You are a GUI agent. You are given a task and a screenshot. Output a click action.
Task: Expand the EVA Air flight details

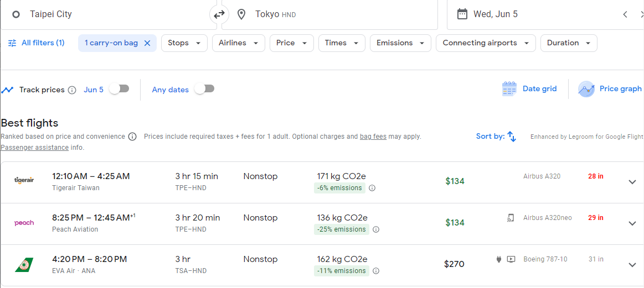632,265
